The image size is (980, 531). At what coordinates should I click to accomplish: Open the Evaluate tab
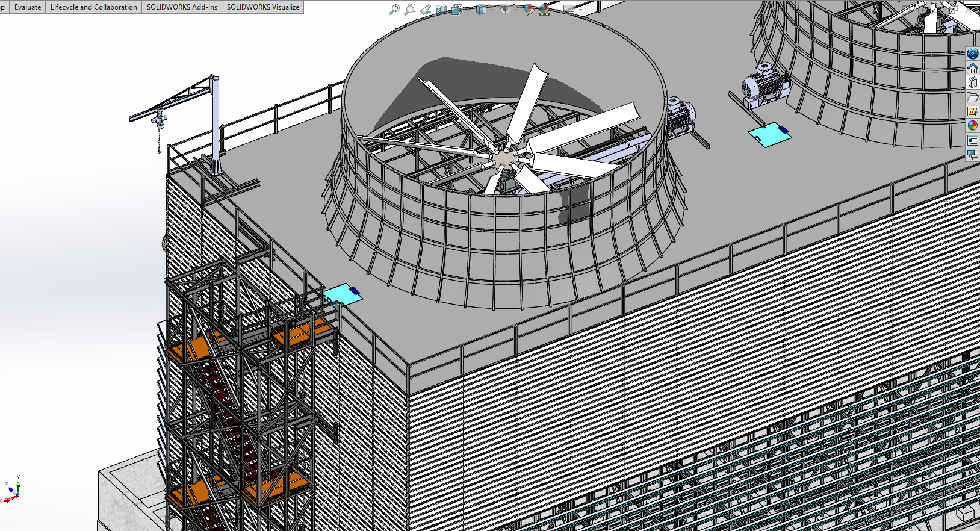click(28, 7)
